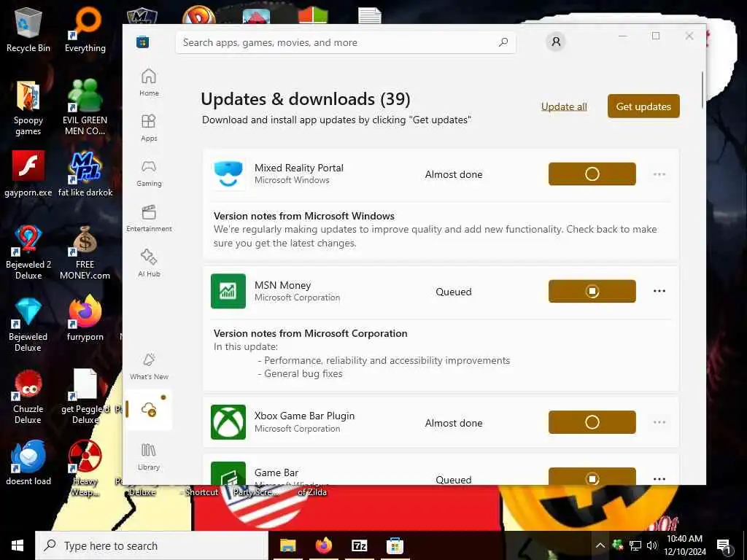
Task: Click the search magnifier icon in Store
Action: [x=503, y=42]
